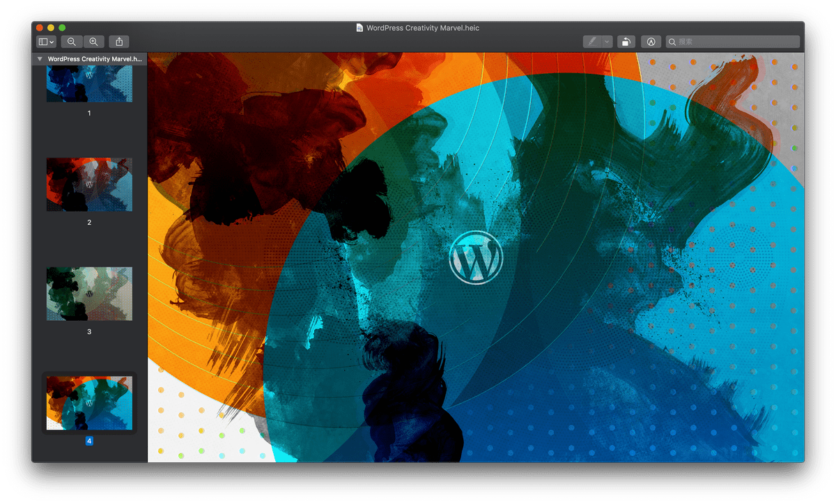Screen dimensions: 836x504
Task: Collapse the WordPress Creativity Marvel sidebar group
Action: pyautogui.click(x=40, y=59)
